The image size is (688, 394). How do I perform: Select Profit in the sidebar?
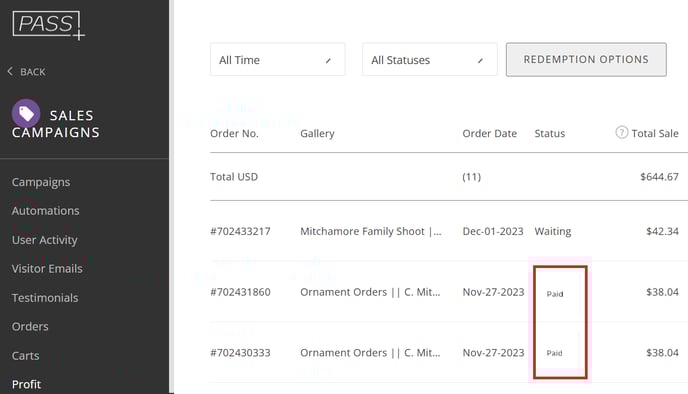tap(26, 384)
